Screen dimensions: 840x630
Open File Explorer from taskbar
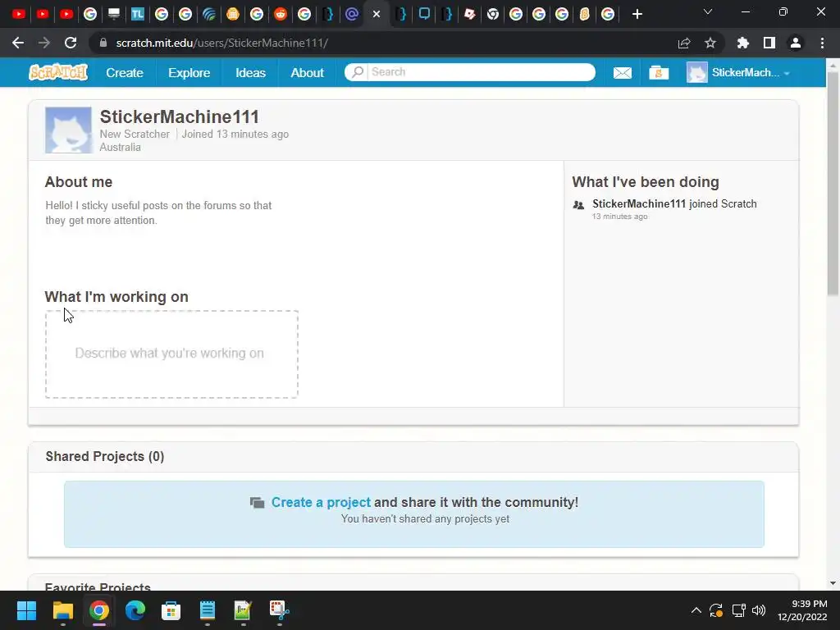[62, 610]
